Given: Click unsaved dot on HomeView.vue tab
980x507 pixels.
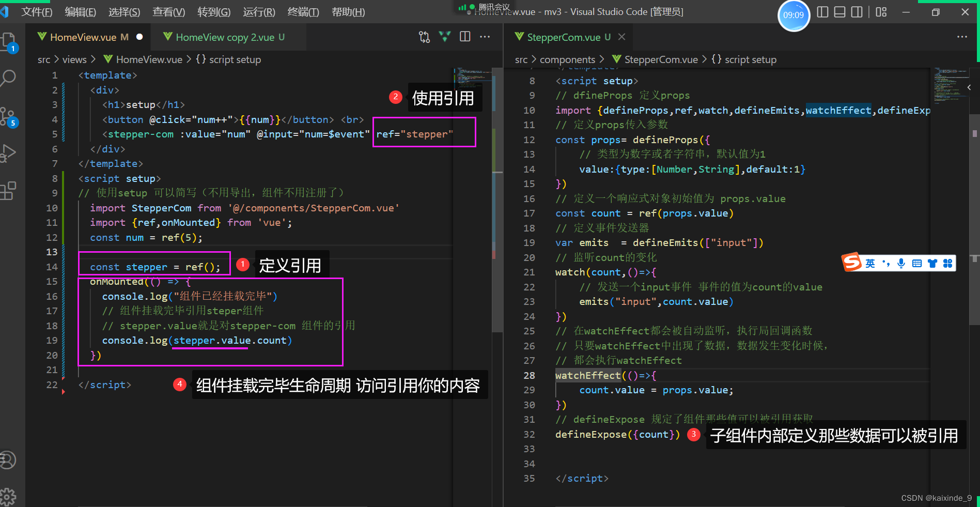Looking at the screenshot, I should point(139,37).
